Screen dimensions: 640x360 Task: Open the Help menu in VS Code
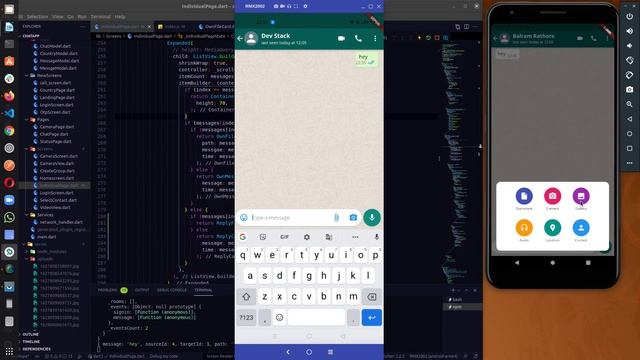(x=120, y=17)
